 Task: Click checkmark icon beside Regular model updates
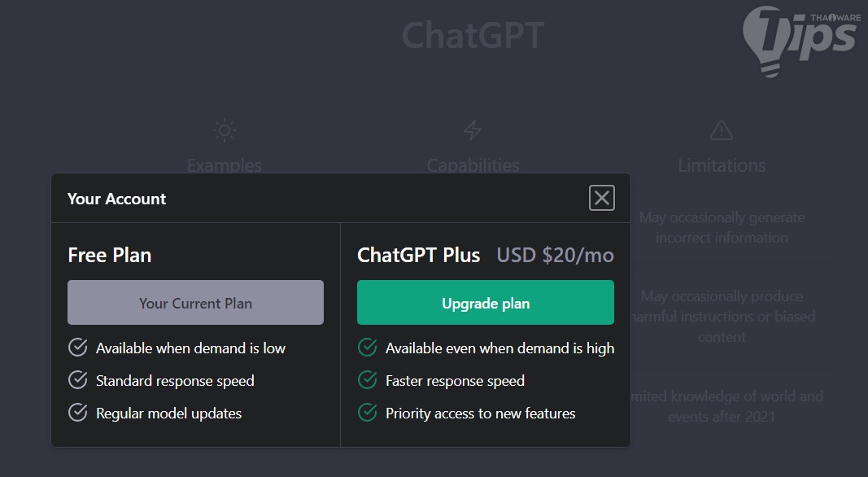pyautogui.click(x=78, y=413)
